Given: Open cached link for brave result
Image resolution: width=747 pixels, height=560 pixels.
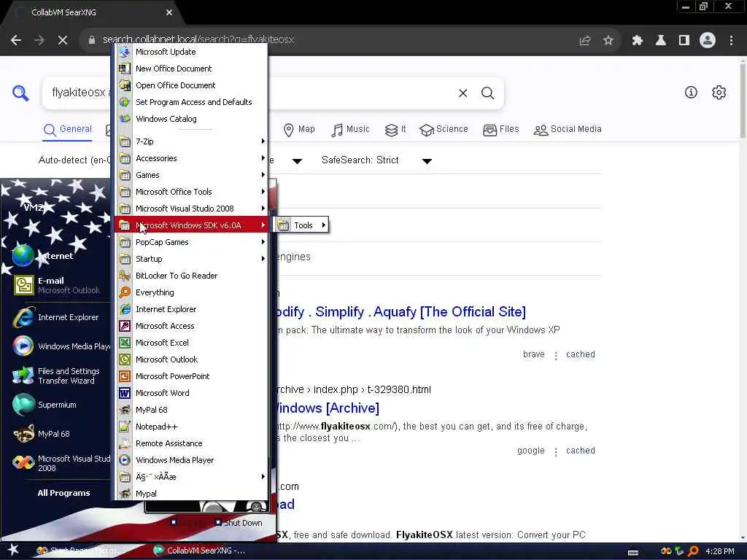Looking at the screenshot, I should click(580, 354).
